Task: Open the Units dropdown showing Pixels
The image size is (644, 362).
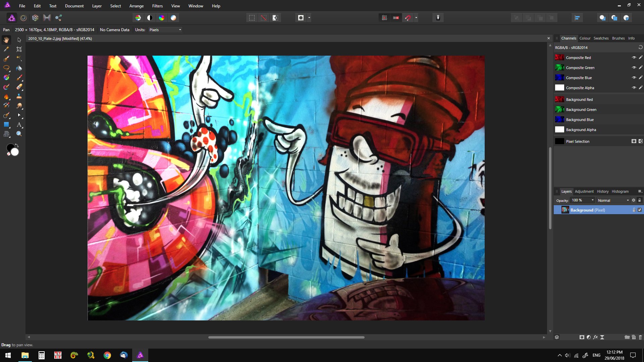Action: (165, 30)
